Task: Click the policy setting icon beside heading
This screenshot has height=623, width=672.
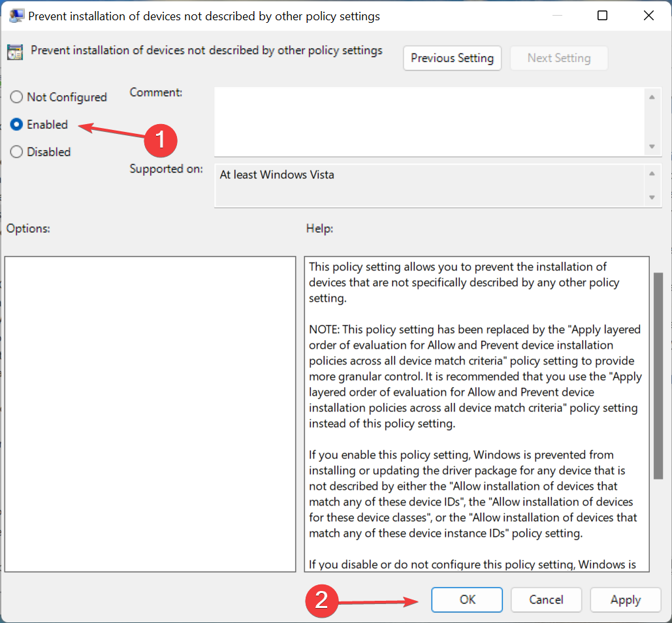Action: click(15, 52)
